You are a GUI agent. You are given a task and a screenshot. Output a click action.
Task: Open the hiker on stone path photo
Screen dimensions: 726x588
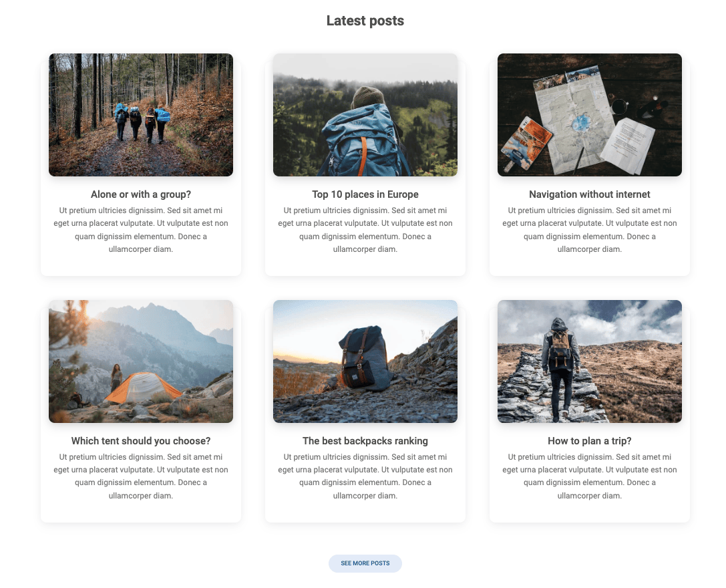(589, 361)
